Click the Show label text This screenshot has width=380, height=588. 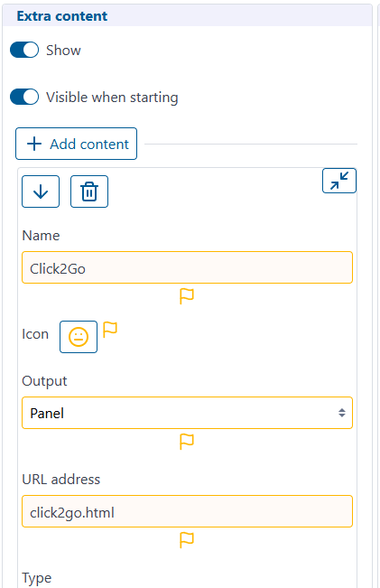[x=63, y=51]
